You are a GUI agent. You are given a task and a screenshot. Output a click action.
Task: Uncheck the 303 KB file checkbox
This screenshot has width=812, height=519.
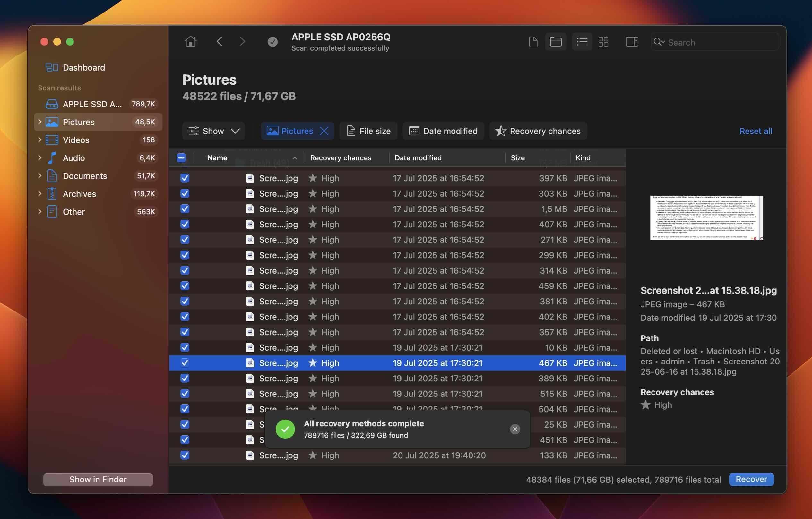click(x=185, y=193)
